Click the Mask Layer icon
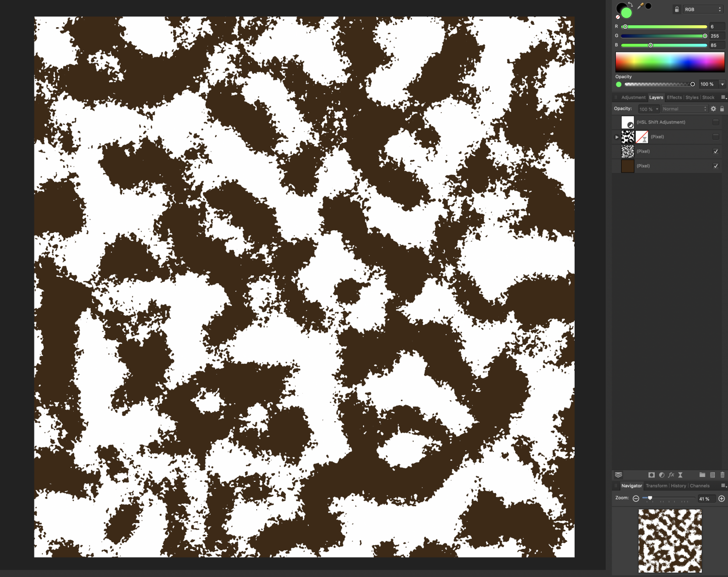The image size is (728, 577). (651, 475)
